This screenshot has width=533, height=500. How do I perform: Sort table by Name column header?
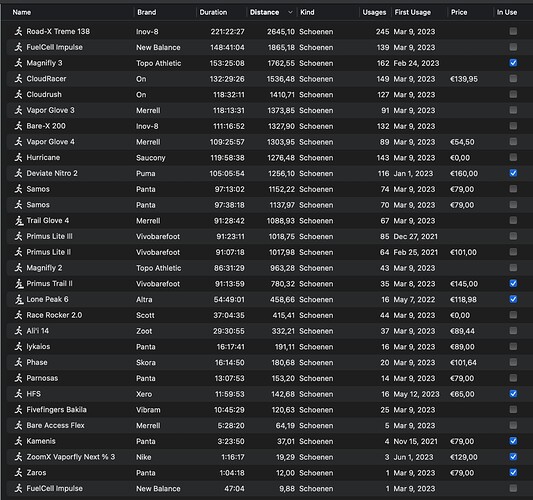[22, 12]
